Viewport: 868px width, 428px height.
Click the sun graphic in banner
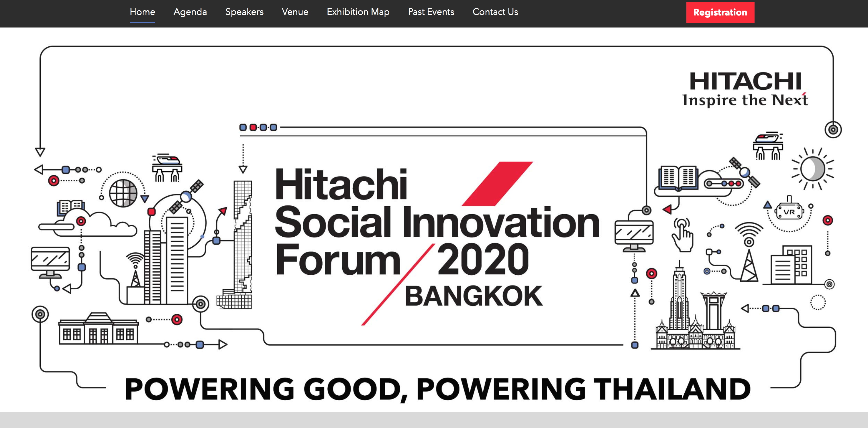[x=812, y=169]
